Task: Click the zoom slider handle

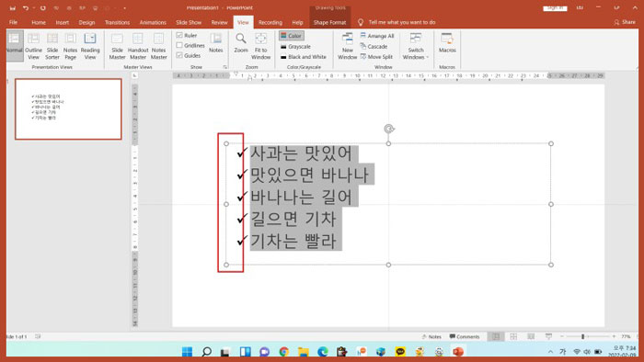Action: pos(582,336)
